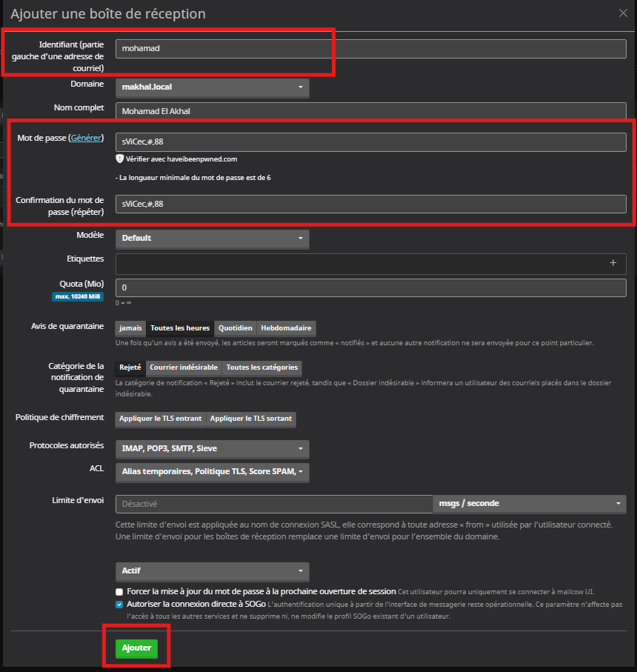
Task: Focus the Mot de passe field
Action: click(x=370, y=142)
